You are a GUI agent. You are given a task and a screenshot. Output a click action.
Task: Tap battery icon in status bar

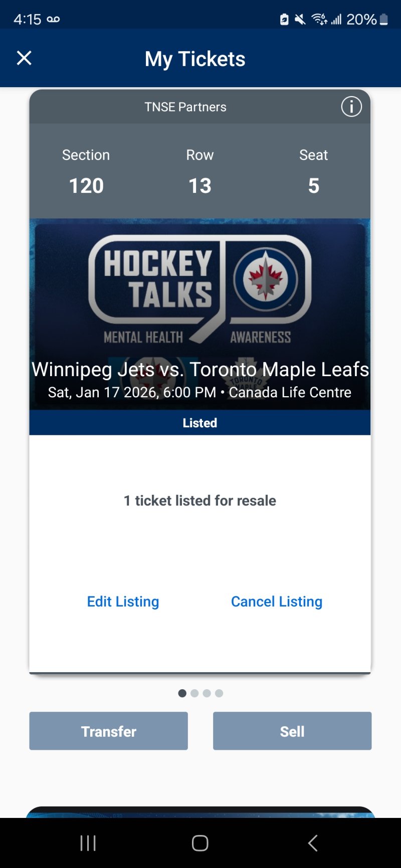pyautogui.click(x=384, y=20)
